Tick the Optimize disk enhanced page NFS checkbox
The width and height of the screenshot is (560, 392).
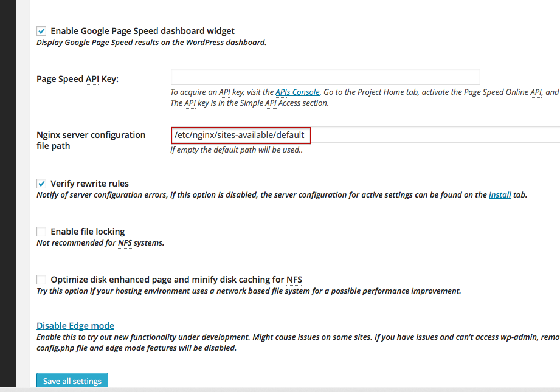tap(41, 280)
